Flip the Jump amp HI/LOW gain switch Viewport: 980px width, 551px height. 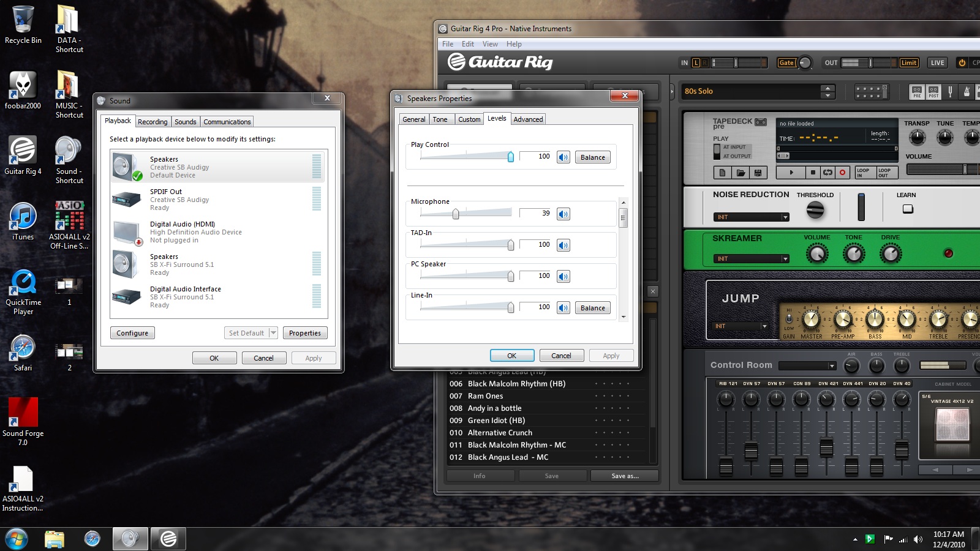[x=789, y=318]
